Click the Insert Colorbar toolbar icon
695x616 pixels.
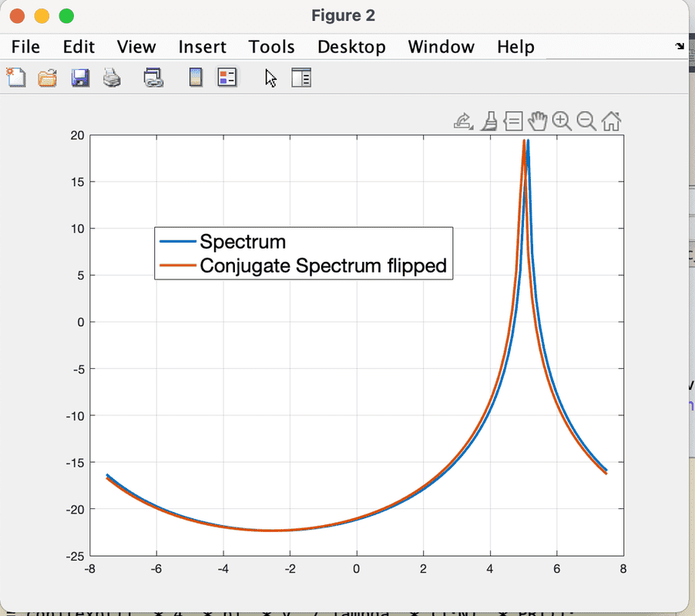(195, 77)
